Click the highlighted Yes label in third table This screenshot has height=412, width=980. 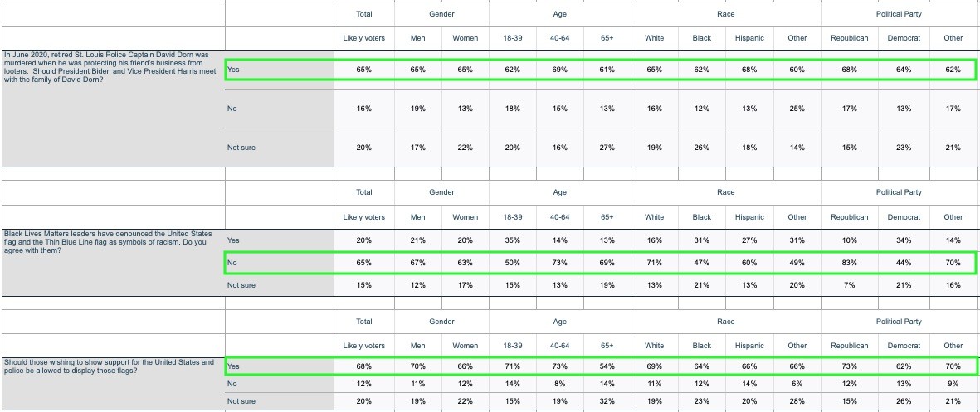234,366
